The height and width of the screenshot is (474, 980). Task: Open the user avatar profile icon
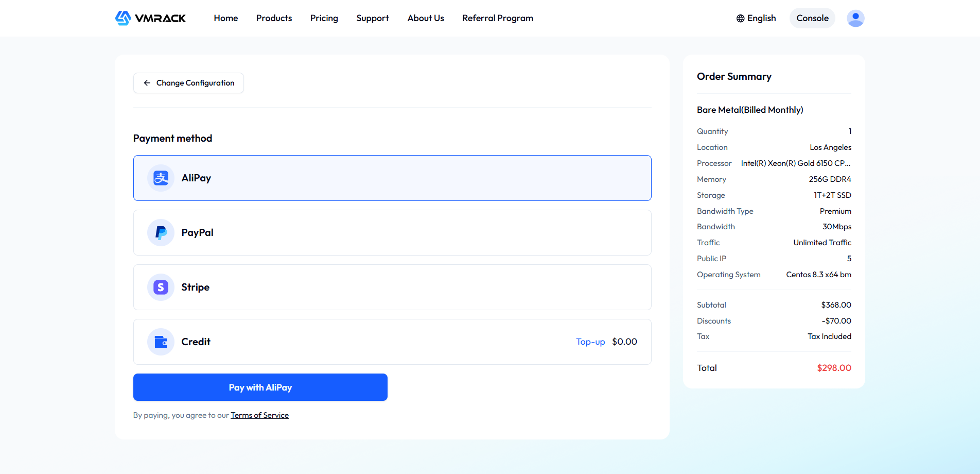click(x=855, y=18)
